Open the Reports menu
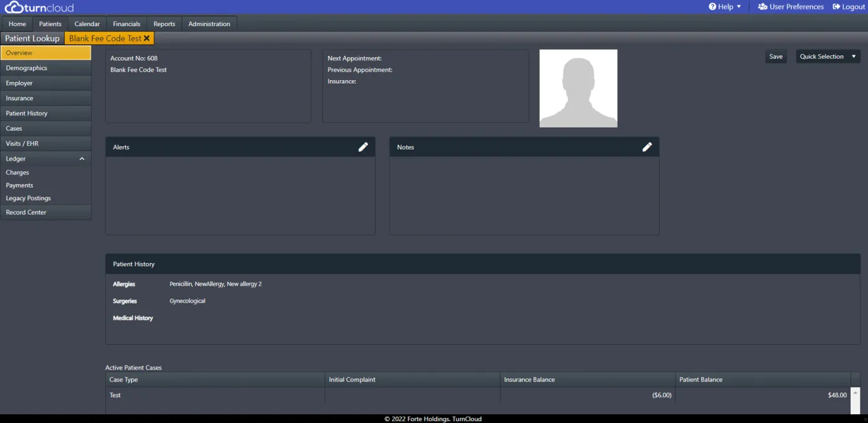 (x=164, y=24)
